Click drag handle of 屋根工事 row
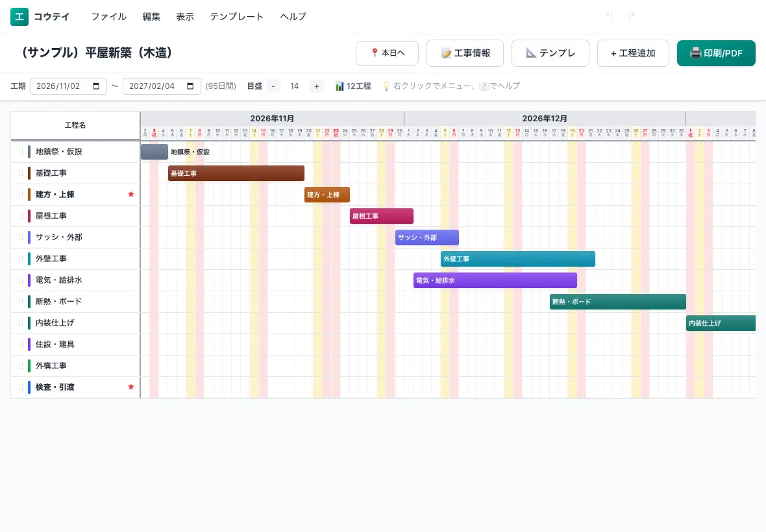766x532 pixels. (x=21, y=216)
